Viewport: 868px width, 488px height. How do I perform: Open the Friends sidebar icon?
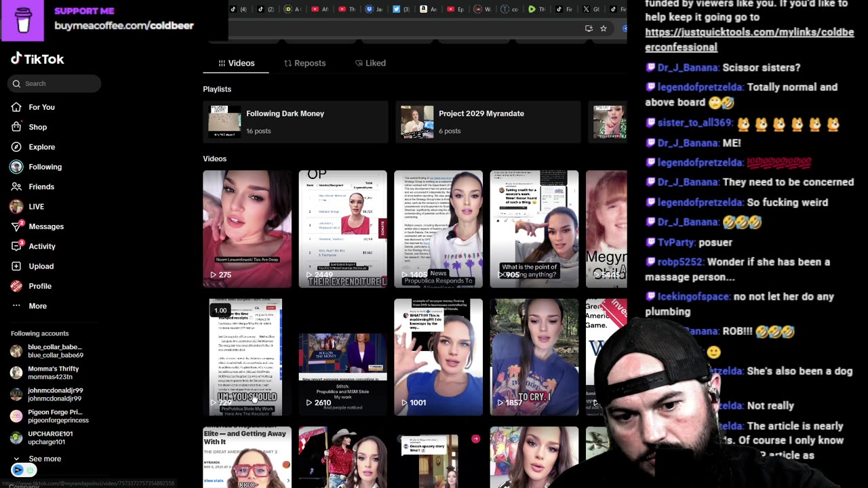click(16, 186)
